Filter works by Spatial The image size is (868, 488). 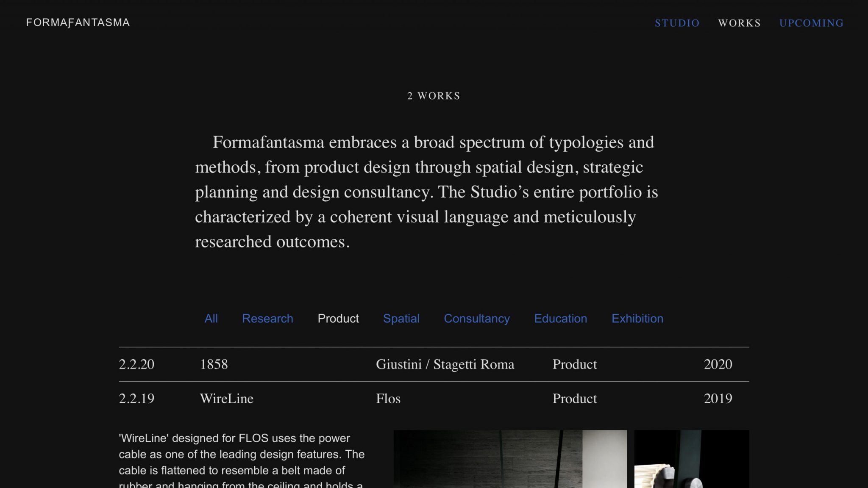pos(401,319)
